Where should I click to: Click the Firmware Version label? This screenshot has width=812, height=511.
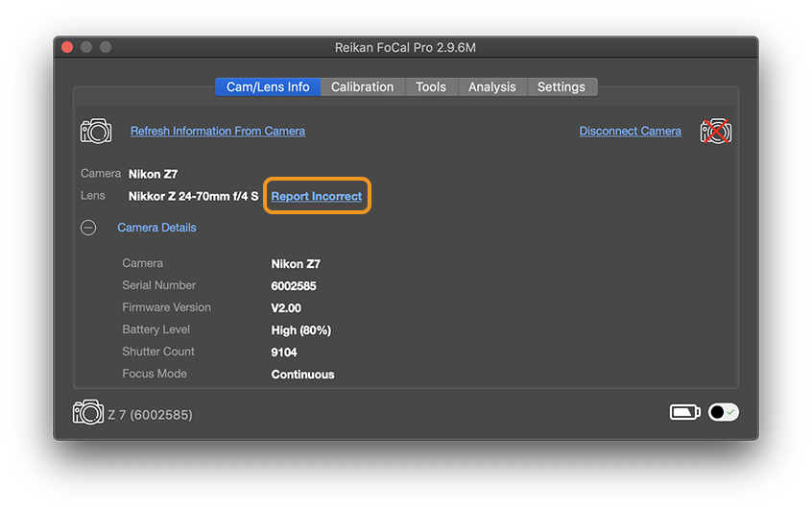[x=167, y=307]
